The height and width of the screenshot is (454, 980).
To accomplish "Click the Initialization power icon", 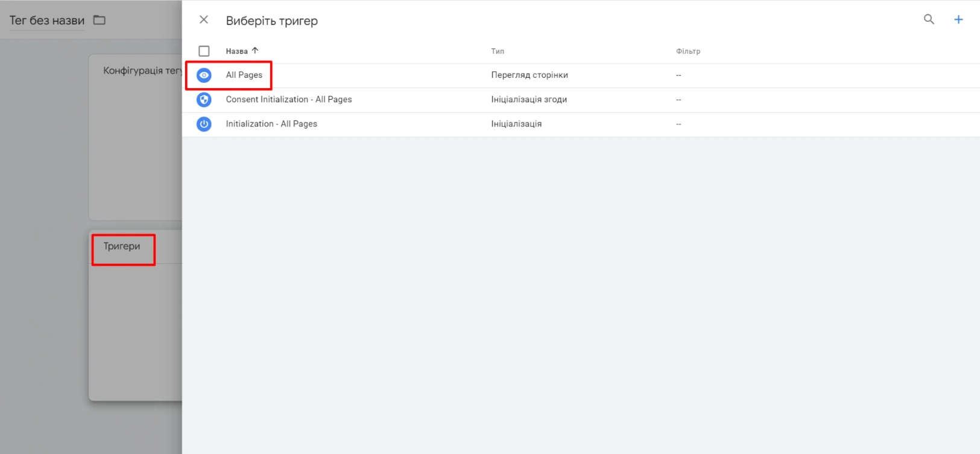I will (204, 124).
